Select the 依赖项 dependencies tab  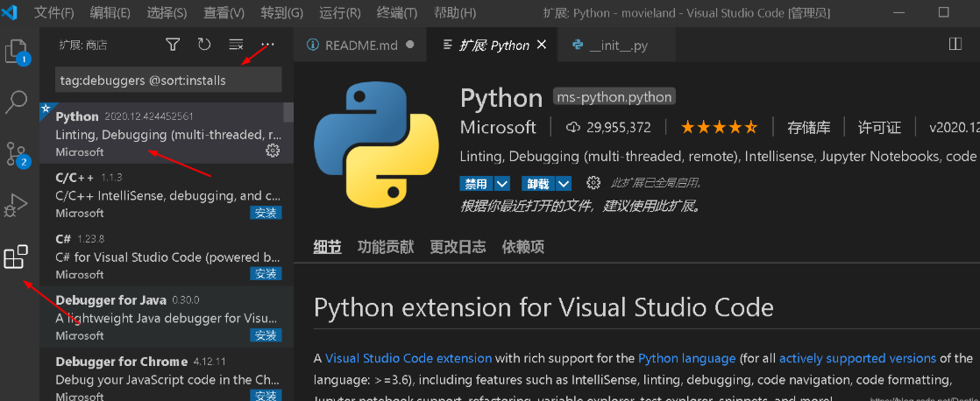coord(523,247)
